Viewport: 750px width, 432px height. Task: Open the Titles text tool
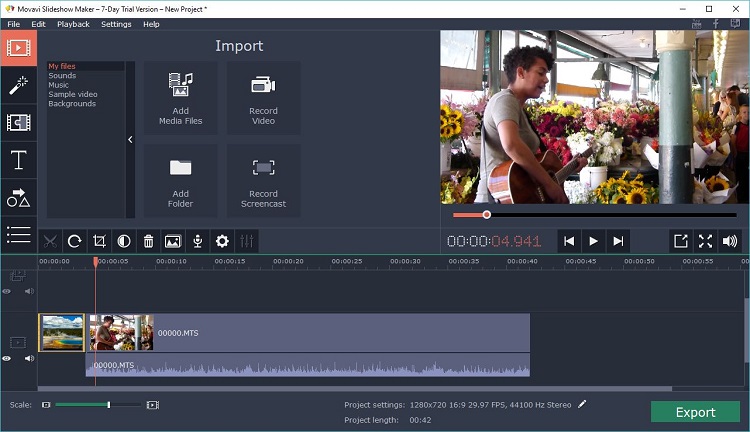pyautogui.click(x=18, y=160)
